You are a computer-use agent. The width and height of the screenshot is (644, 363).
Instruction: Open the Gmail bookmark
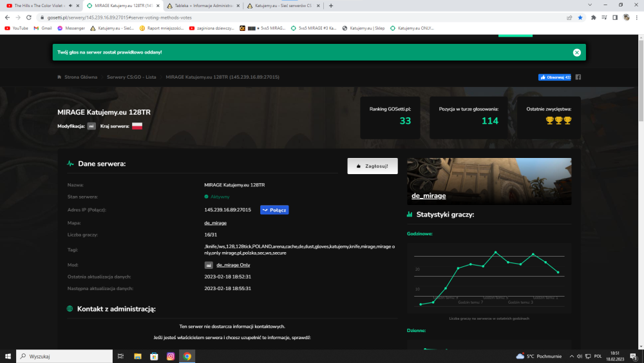[x=43, y=28]
